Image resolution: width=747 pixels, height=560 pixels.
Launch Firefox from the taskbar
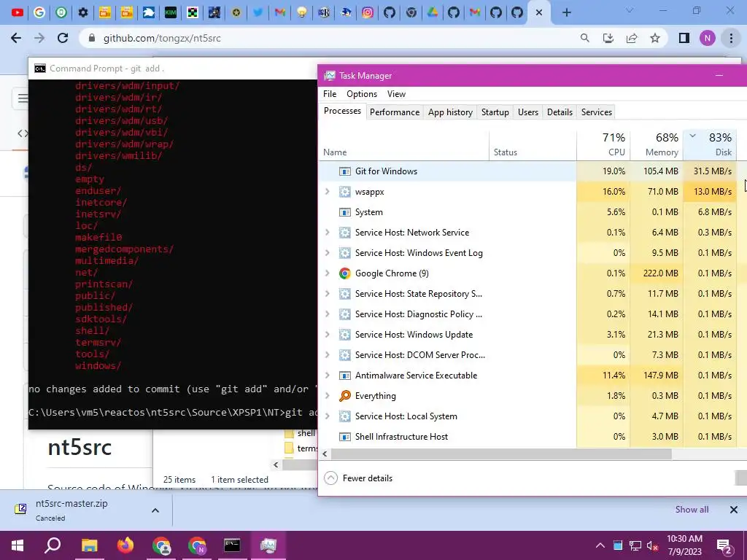(x=125, y=545)
